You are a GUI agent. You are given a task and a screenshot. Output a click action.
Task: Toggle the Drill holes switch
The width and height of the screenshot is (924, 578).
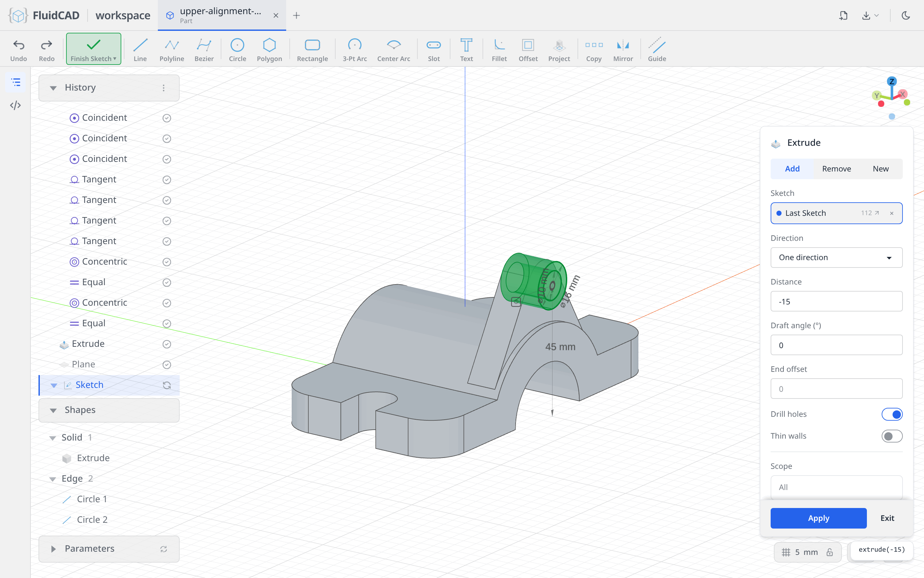892,414
